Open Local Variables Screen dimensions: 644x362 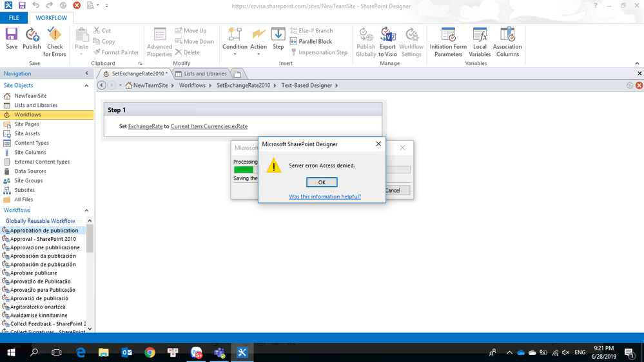pos(480,43)
